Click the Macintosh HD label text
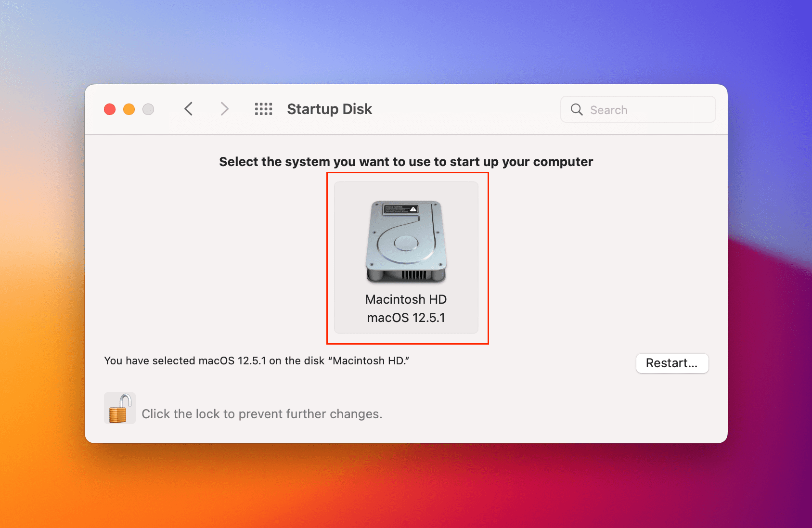This screenshot has width=812, height=528. tap(406, 299)
